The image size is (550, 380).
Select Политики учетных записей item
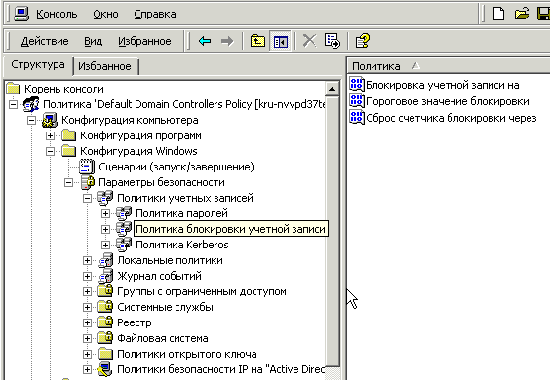[x=185, y=198]
